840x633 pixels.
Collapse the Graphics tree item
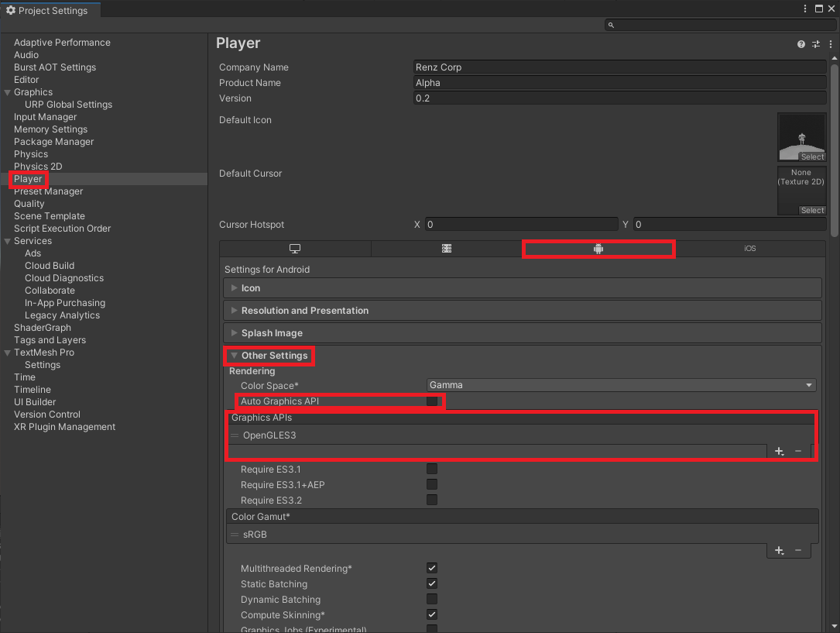[x=8, y=92]
